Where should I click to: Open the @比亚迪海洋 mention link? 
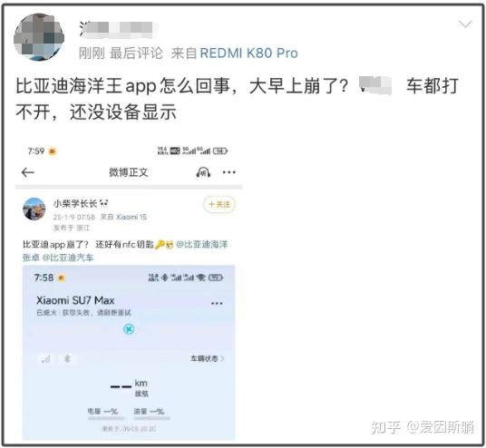pyautogui.click(x=202, y=244)
